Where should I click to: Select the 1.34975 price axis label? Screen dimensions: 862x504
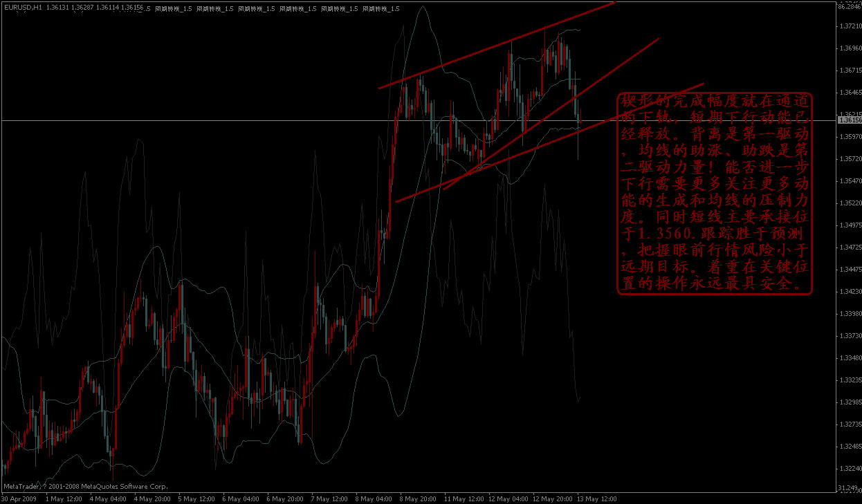tap(850, 225)
